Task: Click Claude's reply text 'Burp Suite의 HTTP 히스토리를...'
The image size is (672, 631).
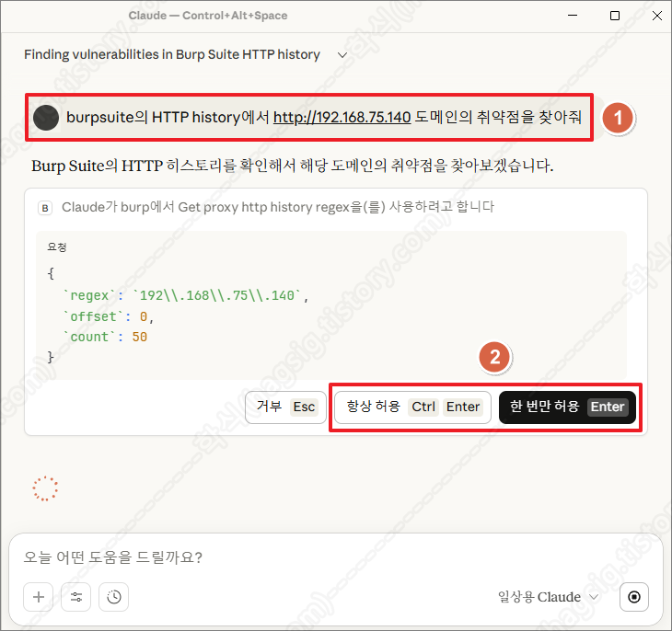Action: pos(293,166)
